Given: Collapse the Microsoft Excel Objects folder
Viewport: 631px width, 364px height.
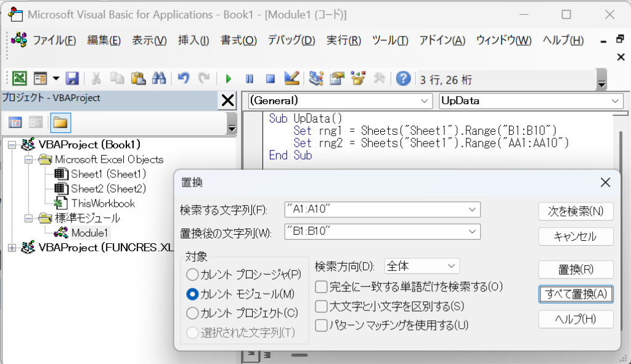Looking at the screenshot, I should [x=28, y=160].
